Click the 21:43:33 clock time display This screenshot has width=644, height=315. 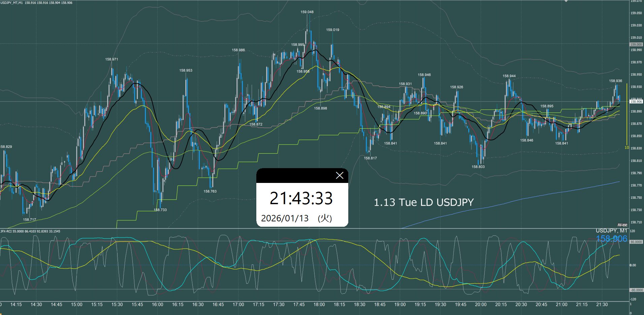pyautogui.click(x=301, y=198)
